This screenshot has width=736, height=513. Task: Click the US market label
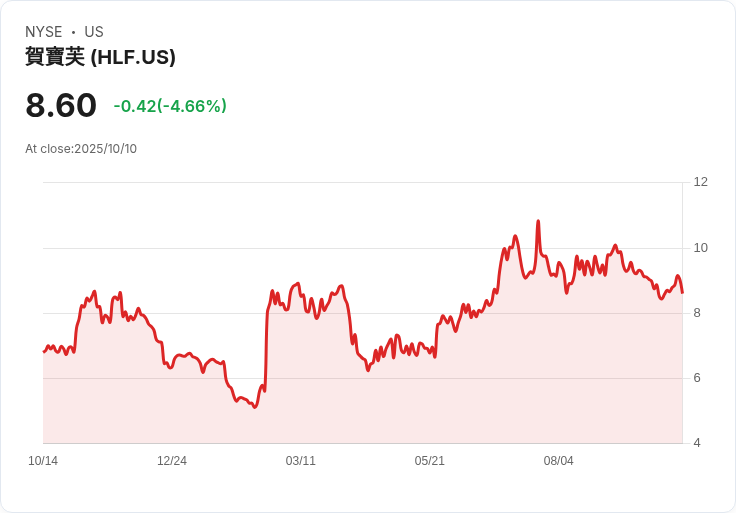[x=94, y=32]
